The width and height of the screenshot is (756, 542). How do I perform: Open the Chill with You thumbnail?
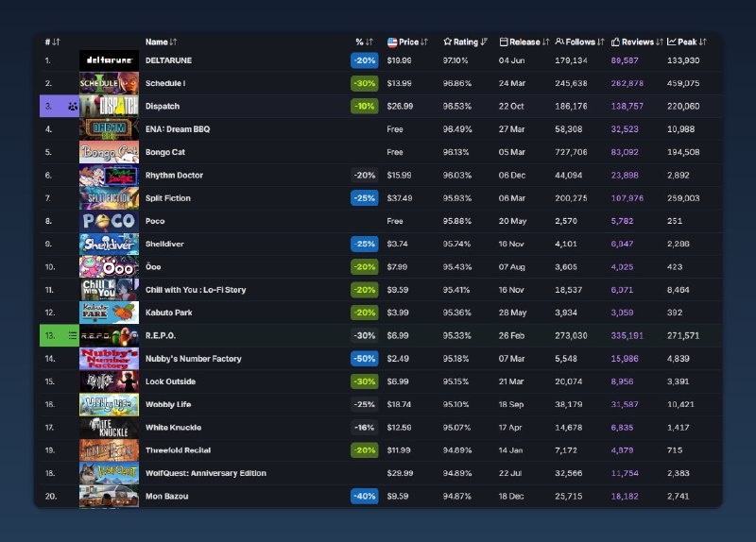coord(109,290)
